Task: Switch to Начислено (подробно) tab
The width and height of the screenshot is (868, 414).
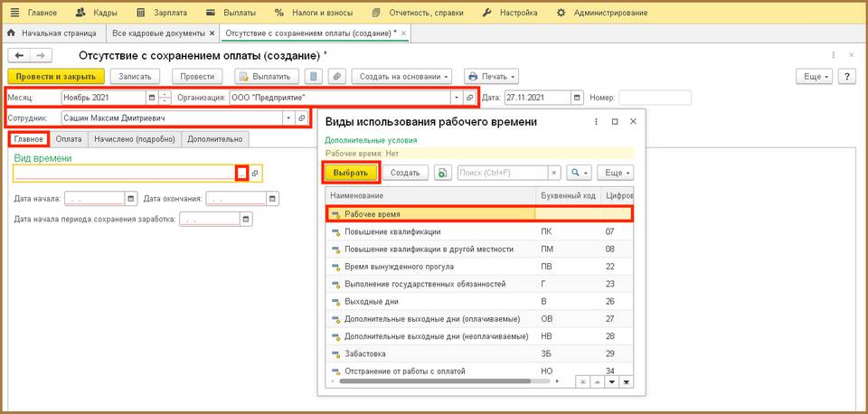Action: (x=135, y=139)
